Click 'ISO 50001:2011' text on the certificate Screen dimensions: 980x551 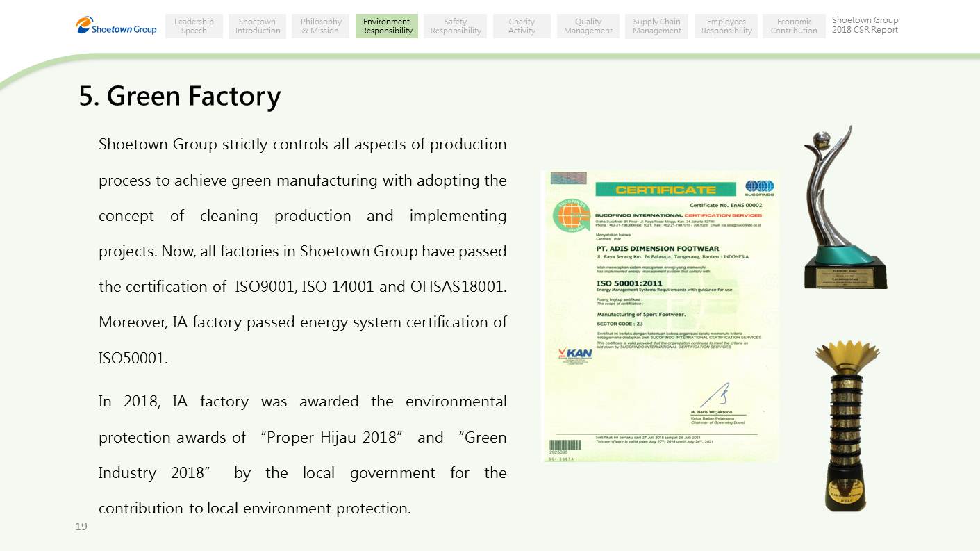point(629,283)
